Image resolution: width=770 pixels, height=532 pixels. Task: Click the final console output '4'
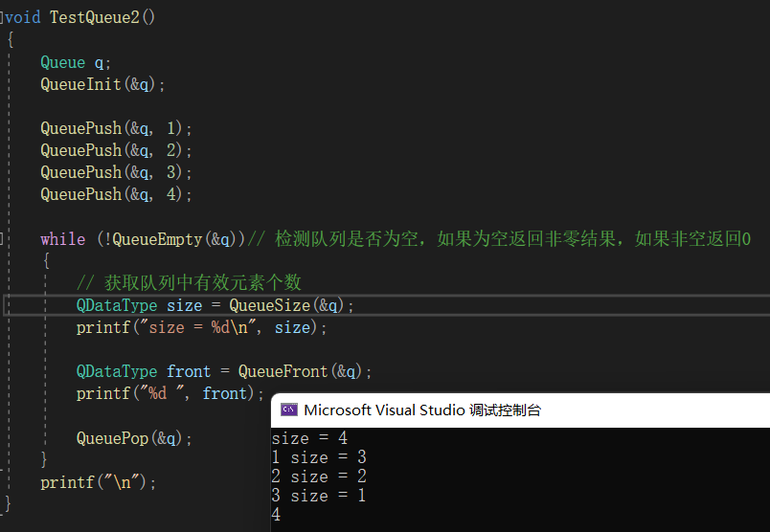(276, 515)
